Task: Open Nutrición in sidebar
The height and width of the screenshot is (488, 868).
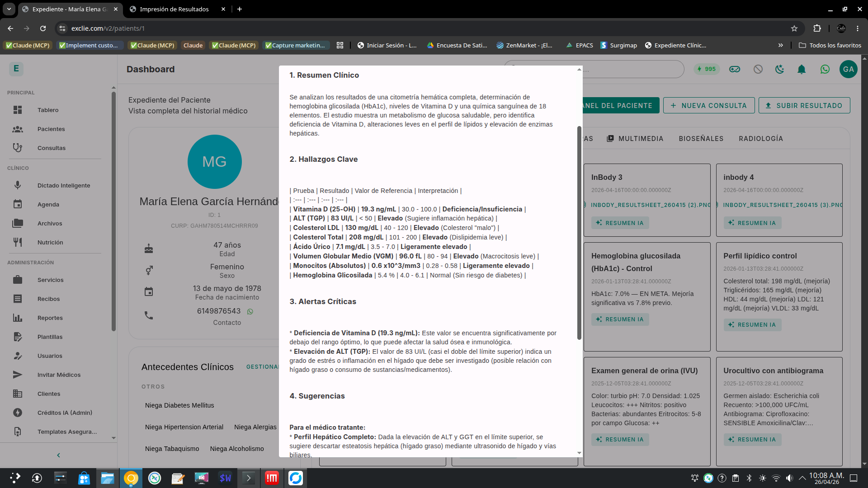Action: 50,242
